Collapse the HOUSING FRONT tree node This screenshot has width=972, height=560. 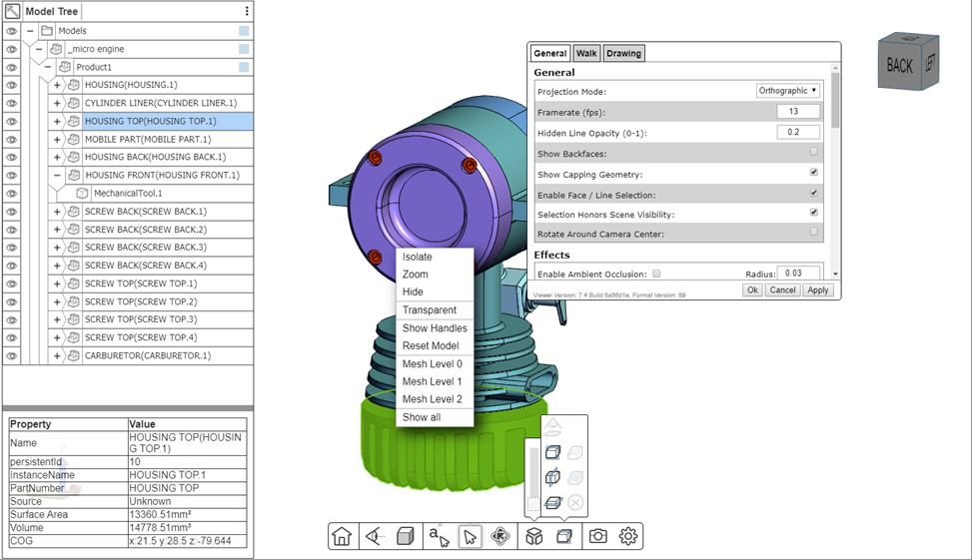click(57, 176)
